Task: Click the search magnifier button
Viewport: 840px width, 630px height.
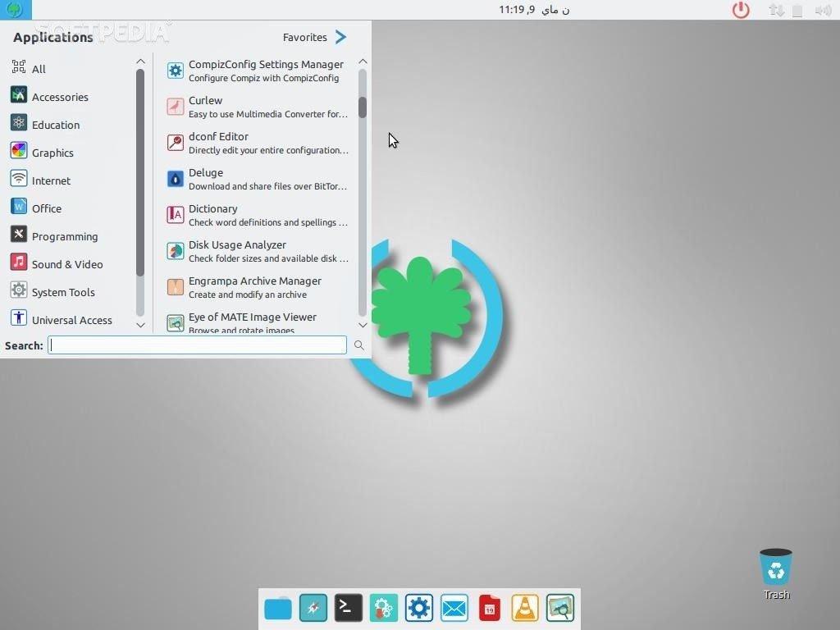Action: tap(358, 345)
